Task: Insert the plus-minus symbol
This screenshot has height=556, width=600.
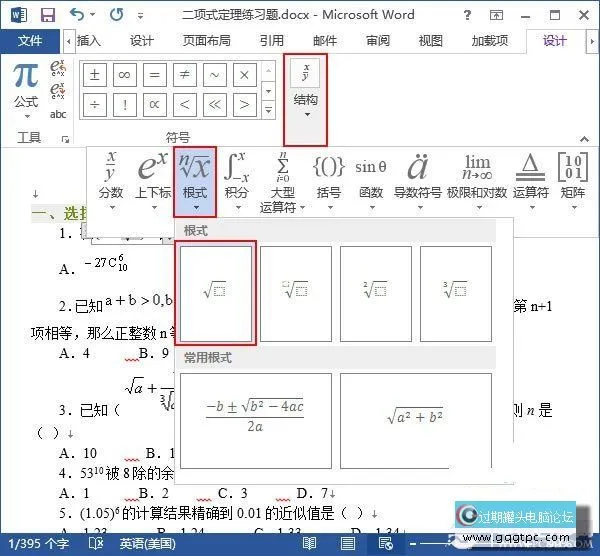Action: pos(95,76)
